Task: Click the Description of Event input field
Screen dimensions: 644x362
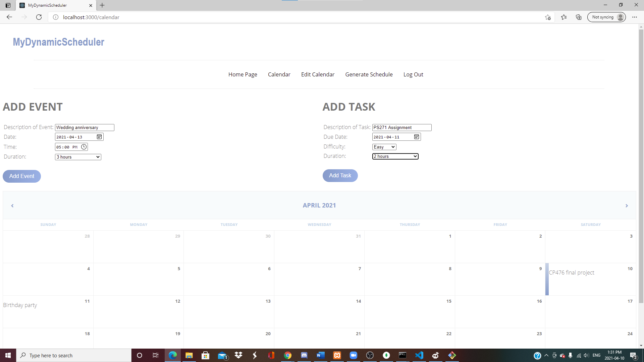Action: coord(84,127)
